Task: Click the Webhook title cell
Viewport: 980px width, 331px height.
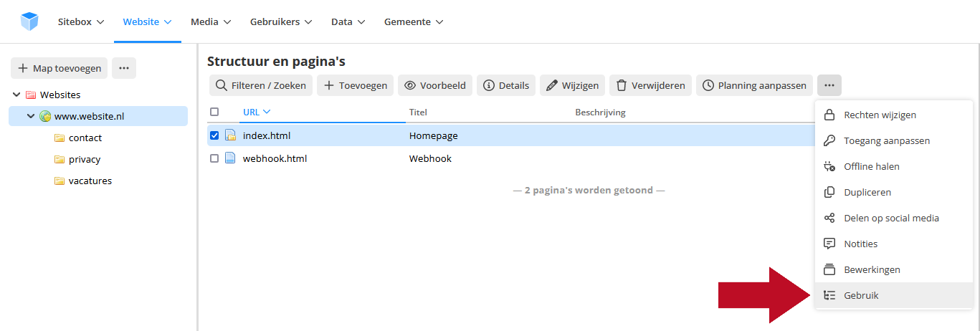Action: pyautogui.click(x=430, y=158)
